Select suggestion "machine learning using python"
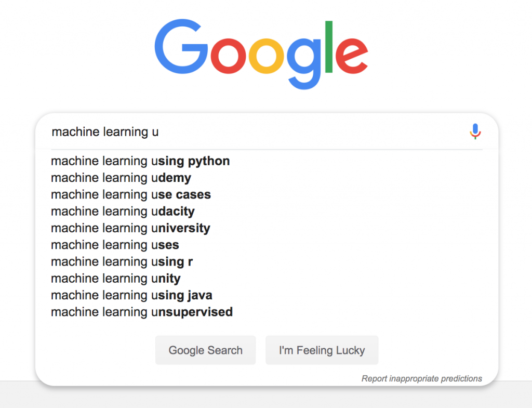The image size is (532, 408). (x=140, y=161)
